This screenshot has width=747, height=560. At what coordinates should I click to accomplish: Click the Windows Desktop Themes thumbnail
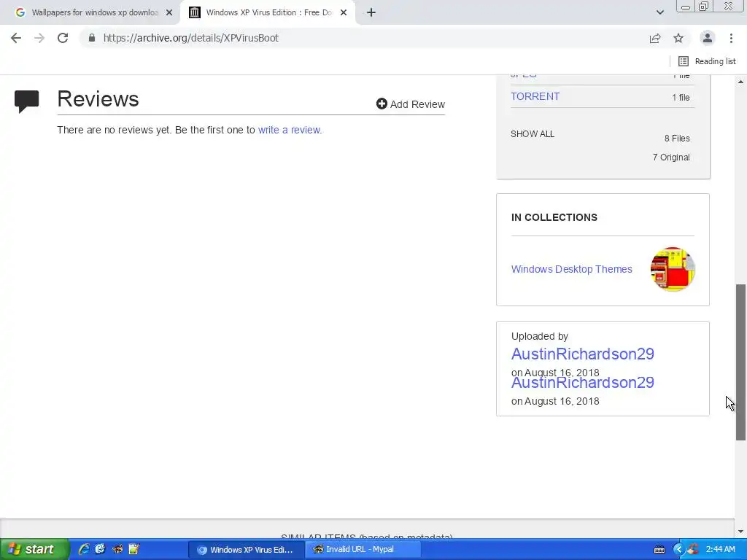[x=673, y=269]
